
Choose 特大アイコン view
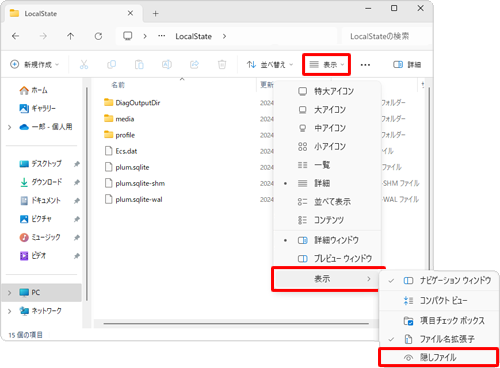coord(327,91)
